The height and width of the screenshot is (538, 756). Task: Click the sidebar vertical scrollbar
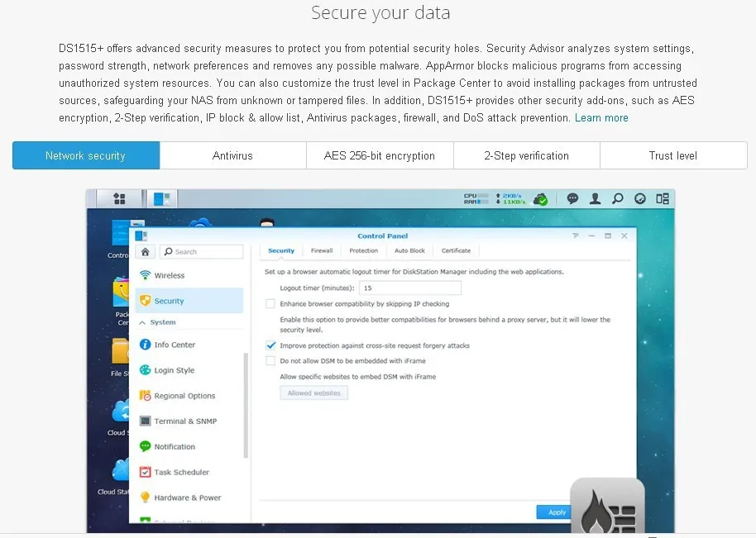246,405
